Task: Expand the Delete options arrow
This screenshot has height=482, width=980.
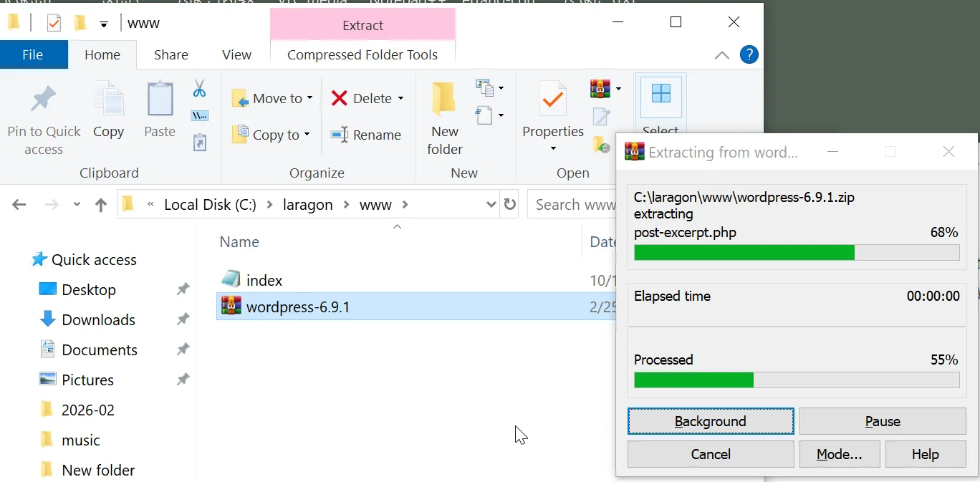Action: pyautogui.click(x=400, y=98)
